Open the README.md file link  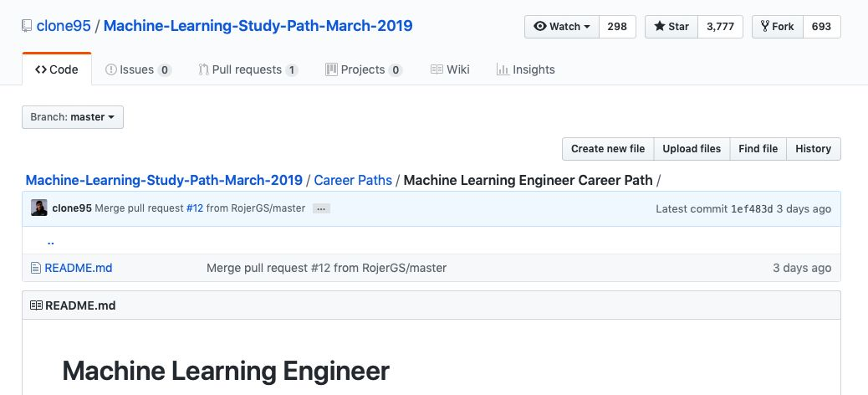pos(79,268)
